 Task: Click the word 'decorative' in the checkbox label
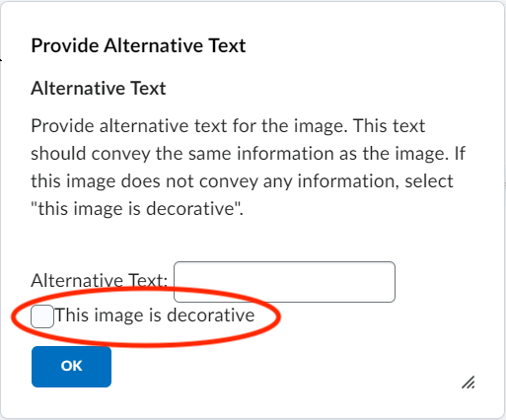[211, 315]
